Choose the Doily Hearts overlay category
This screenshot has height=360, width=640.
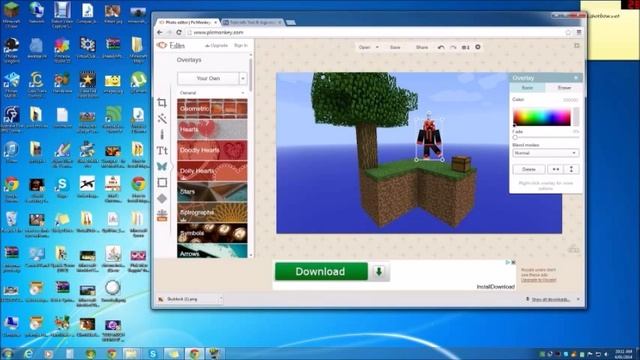click(212, 171)
